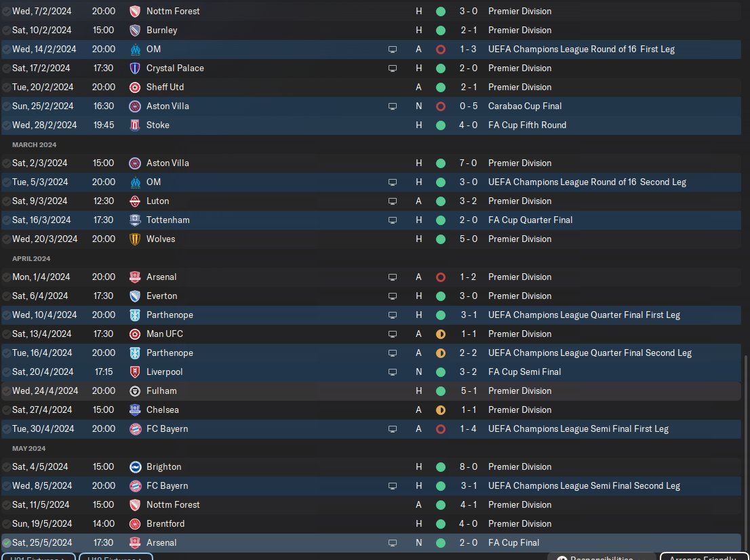
Task: Open the U18 Fixtures dropdown button
Action: point(116,557)
